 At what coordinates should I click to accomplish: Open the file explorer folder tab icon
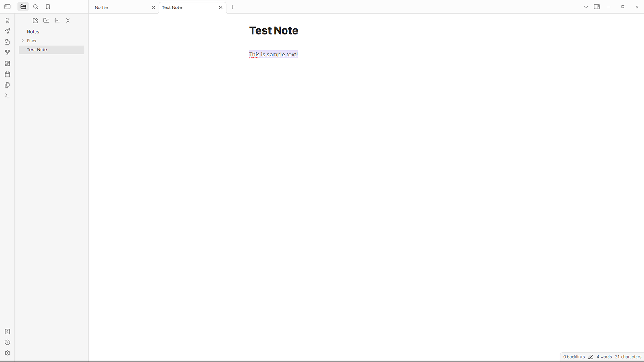[x=23, y=7]
